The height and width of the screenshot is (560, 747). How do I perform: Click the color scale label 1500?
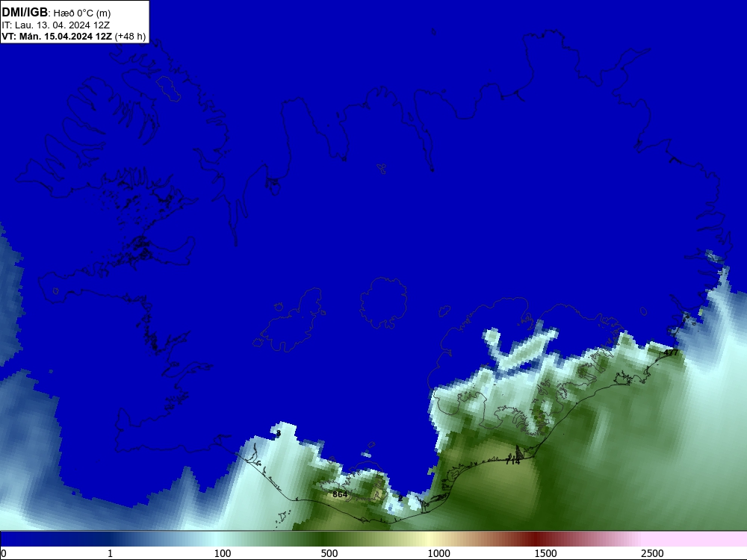coord(545,553)
